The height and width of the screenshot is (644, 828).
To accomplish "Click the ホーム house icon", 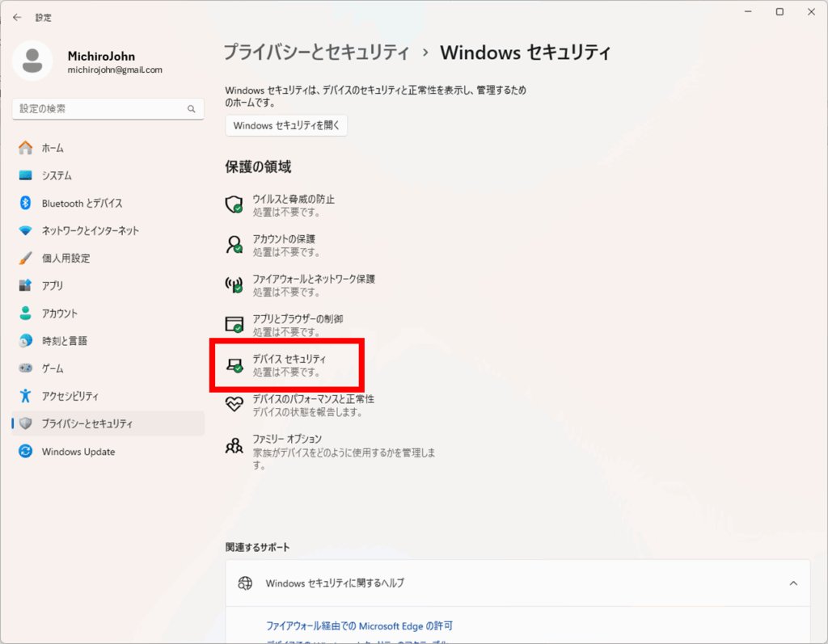I will tap(25, 148).
